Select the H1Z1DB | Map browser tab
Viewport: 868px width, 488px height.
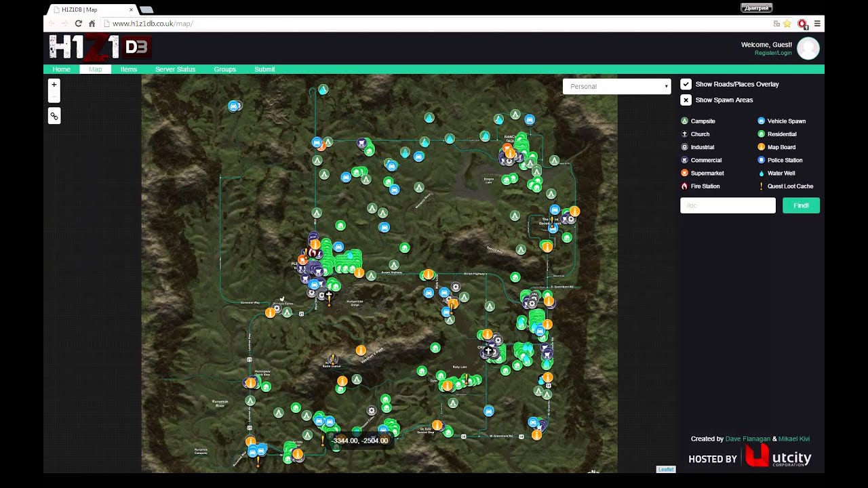(x=92, y=9)
